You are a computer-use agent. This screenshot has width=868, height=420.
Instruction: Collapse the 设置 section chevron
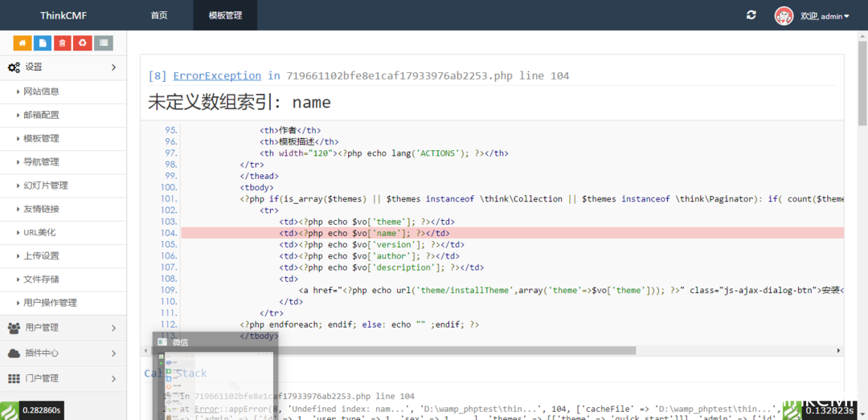[113, 67]
